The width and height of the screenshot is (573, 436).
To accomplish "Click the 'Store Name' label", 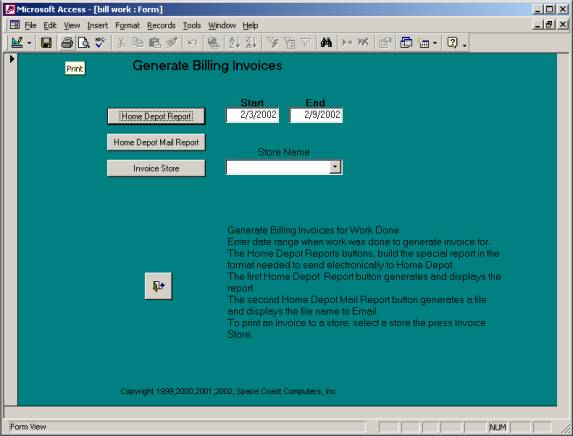I will pyautogui.click(x=284, y=152).
